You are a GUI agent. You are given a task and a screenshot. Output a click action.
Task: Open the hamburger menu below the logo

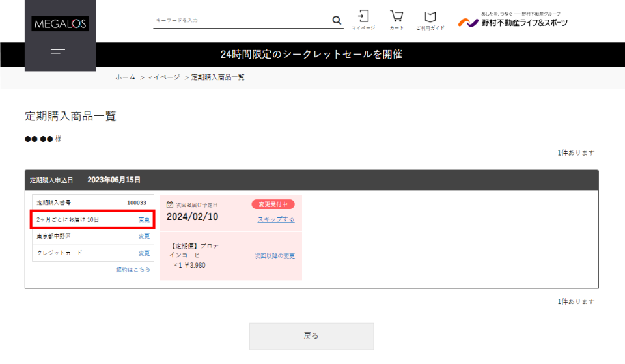(60, 49)
